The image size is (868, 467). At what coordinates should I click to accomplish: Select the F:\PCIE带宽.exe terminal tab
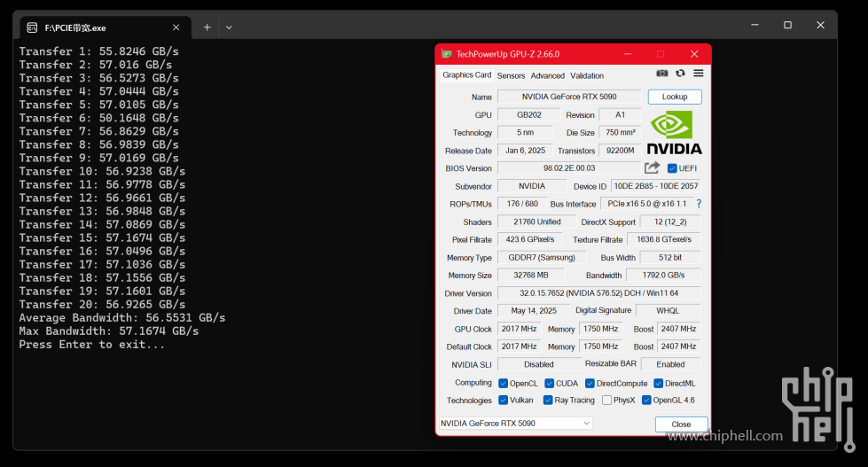click(x=106, y=27)
